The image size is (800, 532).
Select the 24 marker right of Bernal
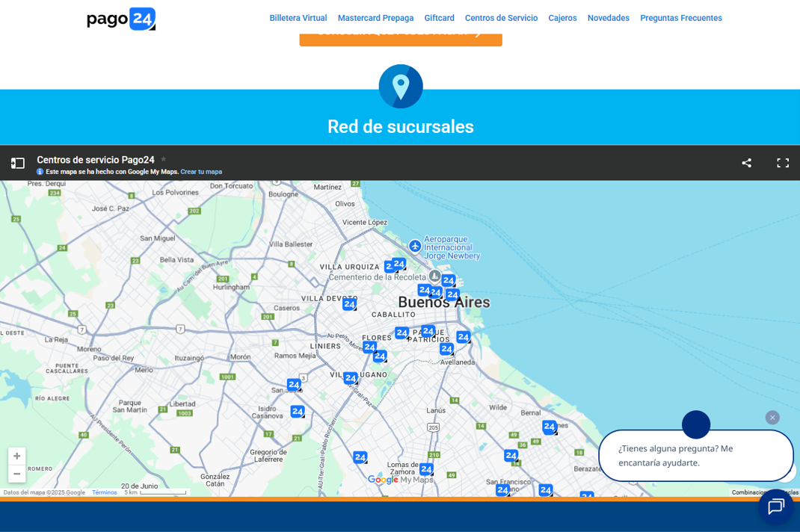[x=550, y=427]
